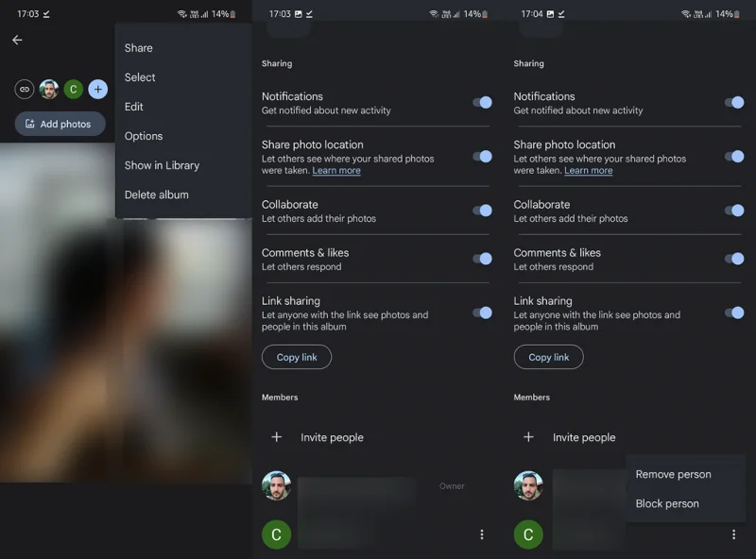
Task: Tap Members heading in middle screen
Action: pyautogui.click(x=280, y=398)
